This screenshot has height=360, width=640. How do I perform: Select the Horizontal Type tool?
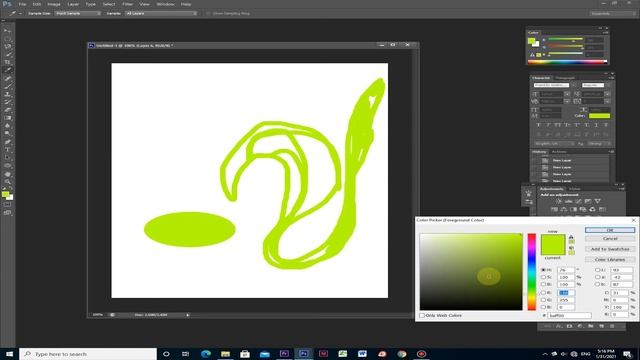point(7,150)
